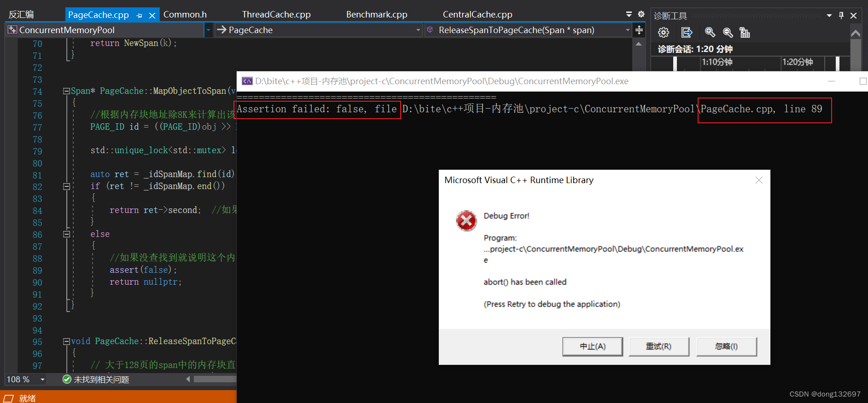Collapse the MapObjectToSpan function block
The height and width of the screenshot is (403, 868).
tap(66, 91)
